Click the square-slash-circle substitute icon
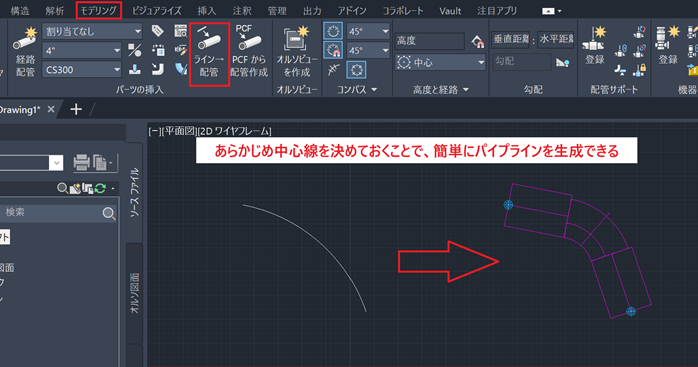The image size is (698, 367). point(134,50)
